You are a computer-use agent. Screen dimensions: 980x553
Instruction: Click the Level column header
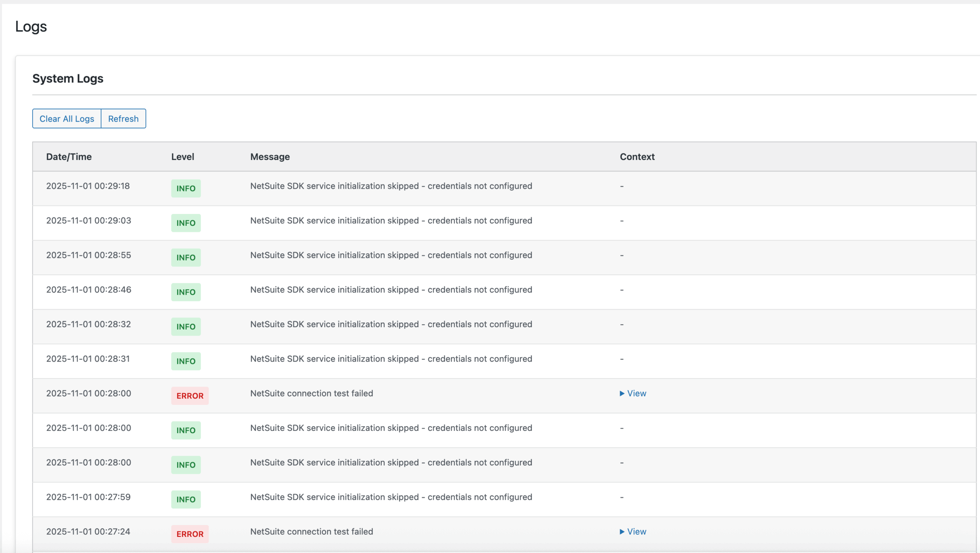point(183,157)
